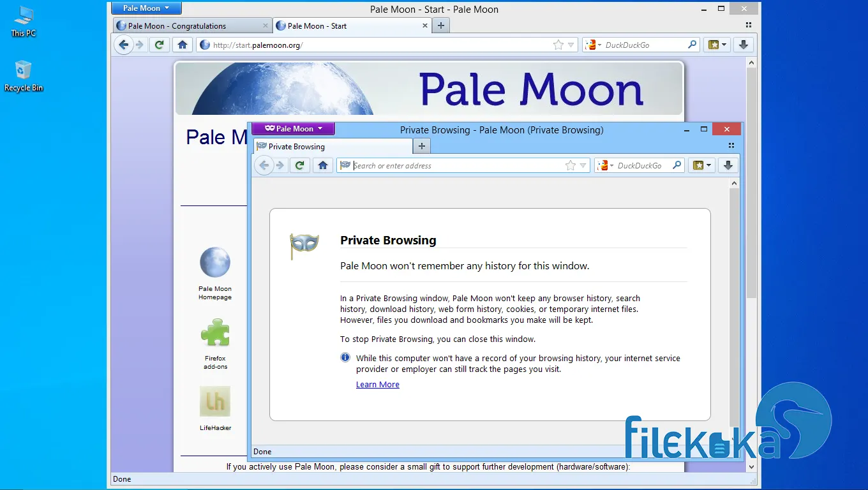
Task: Open the Learn More link
Action: (x=378, y=385)
